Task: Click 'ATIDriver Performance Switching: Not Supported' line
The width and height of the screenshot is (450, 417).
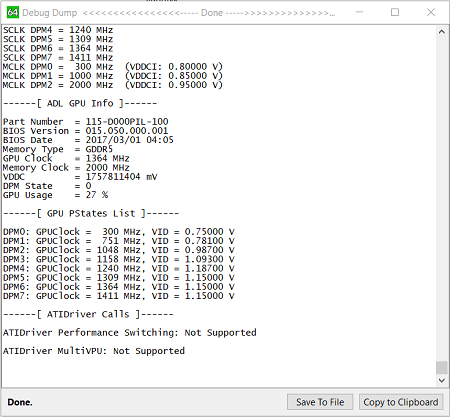Action: [x=130, y=333]
